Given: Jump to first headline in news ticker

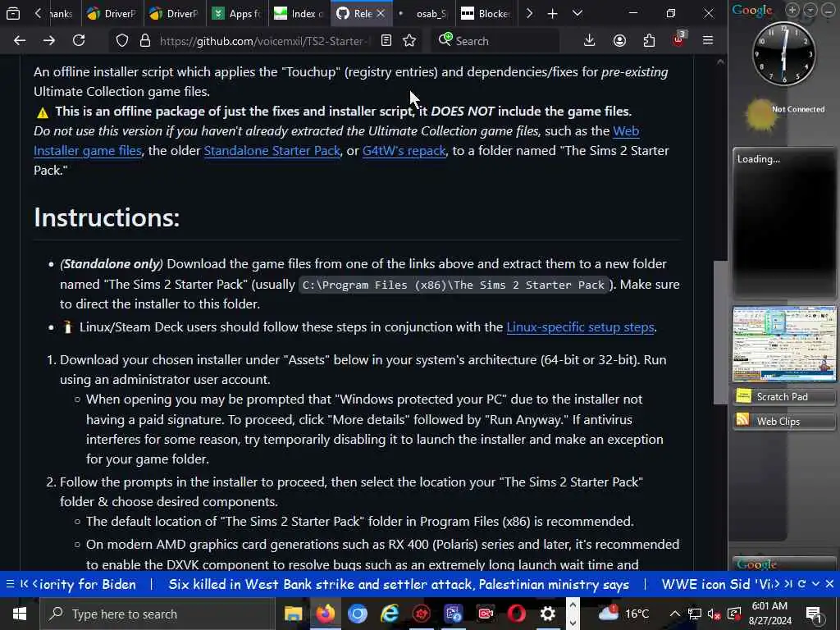Looking at the screenshot, I should pos(24,584).
